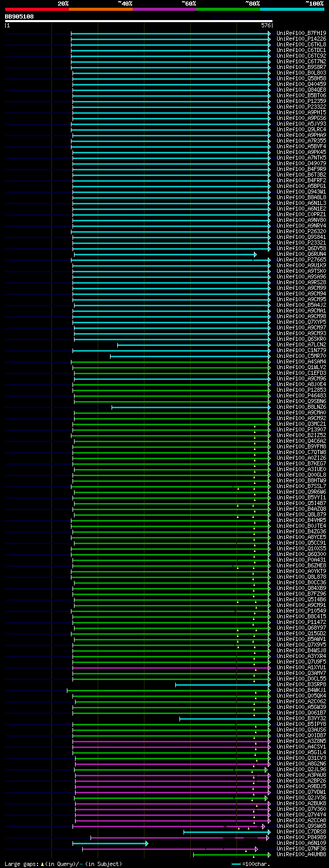
Task: Select UniRef100_A9PHI5 label
Action: pyautogui.click(x=301, y=112)
